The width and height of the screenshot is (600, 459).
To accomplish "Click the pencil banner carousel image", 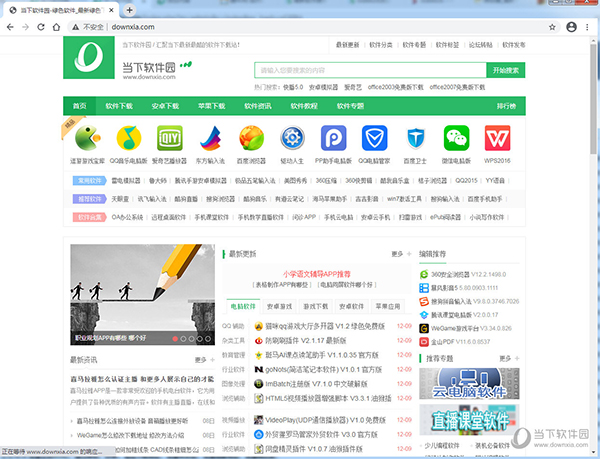I will coord(142,295).
